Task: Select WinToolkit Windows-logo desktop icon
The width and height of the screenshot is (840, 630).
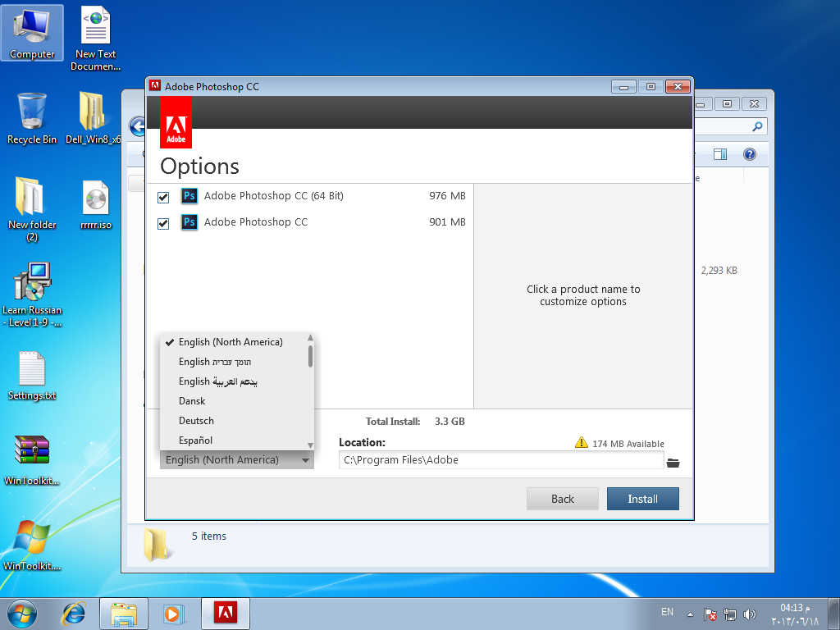Action: 32,545
